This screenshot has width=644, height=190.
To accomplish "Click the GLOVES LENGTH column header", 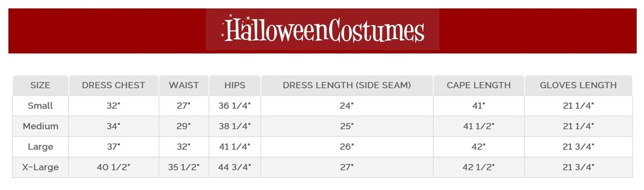I will (578, 85).
